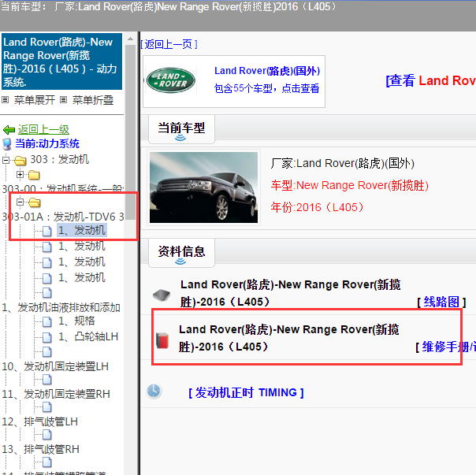Click the 303-00 folder icon
Image resolution: width=476 pixels, height=475 pixels.
point(34,175)
